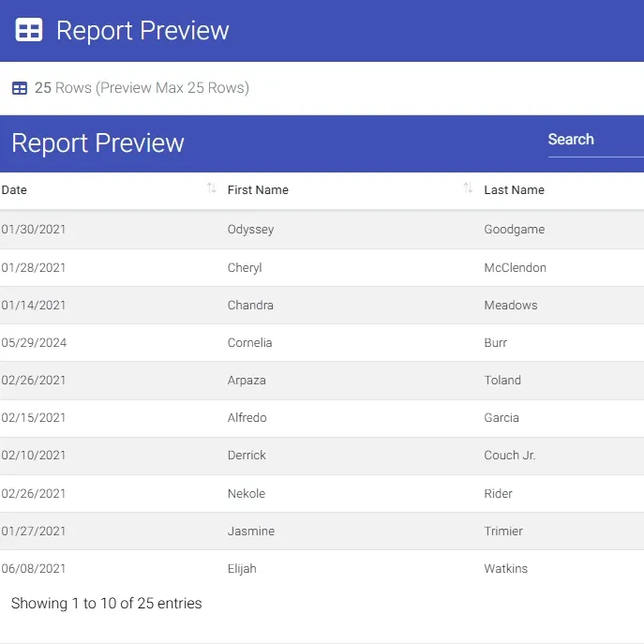The height and width of the screenshot is (644, 644).
Task: Select the Derrick row first name
Action: [247, 455]
